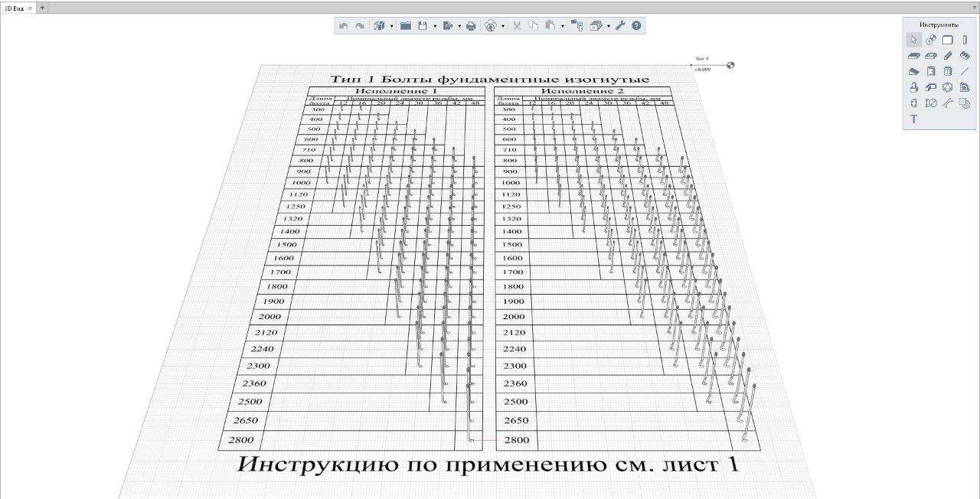Expand the save options dropdown arrow
980x499 pixels.
tap(435, 25)
